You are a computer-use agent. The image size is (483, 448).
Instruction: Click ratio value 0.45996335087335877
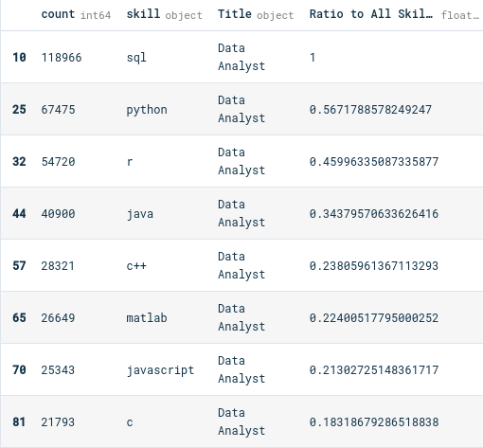click(x=374, y=162)
